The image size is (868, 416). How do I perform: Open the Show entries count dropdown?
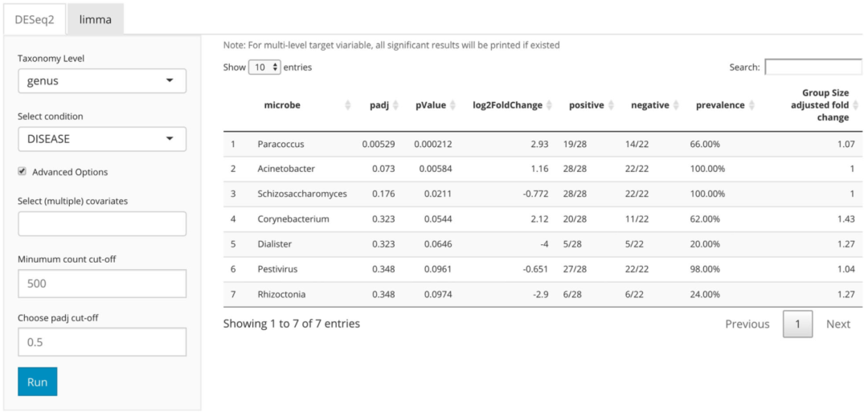(264, 67)
